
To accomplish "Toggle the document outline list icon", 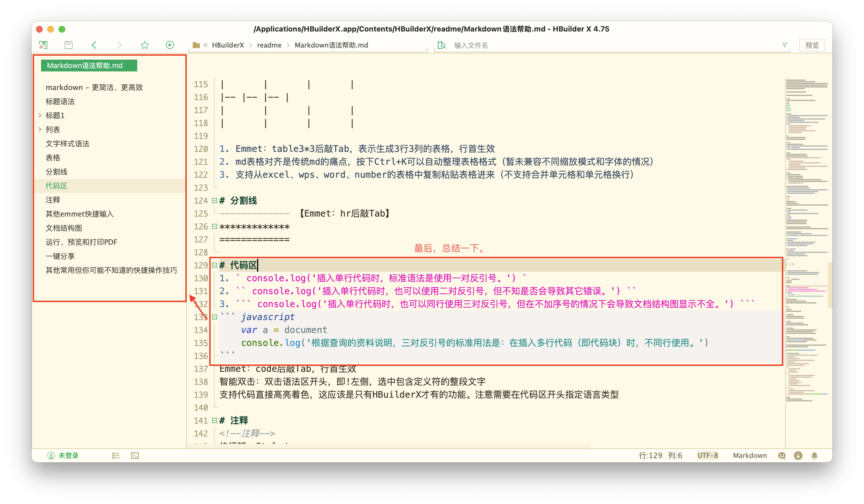I will pyautogui.click(x=116, y=455).
